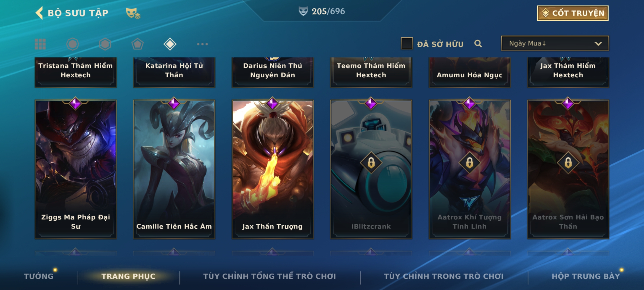
Task: Select the hexagon rarity filter icon
Action: pyautogui.click(x=105, y=44)
